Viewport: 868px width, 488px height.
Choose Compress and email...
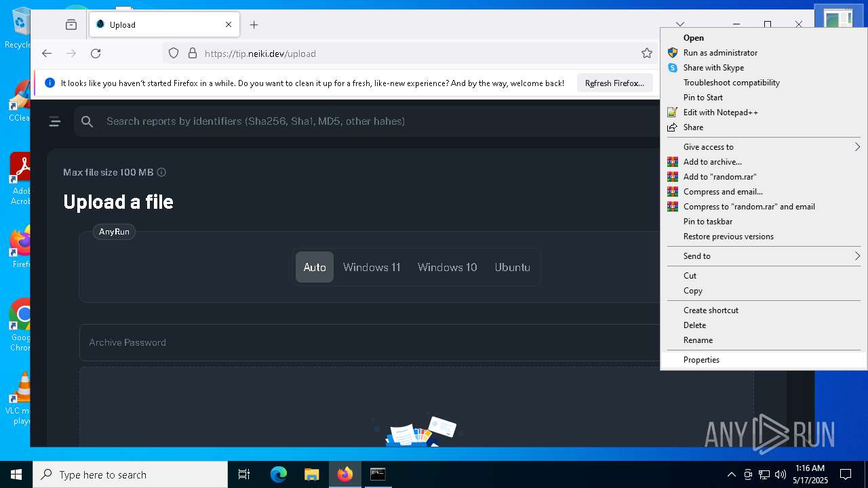coord(764,192)
